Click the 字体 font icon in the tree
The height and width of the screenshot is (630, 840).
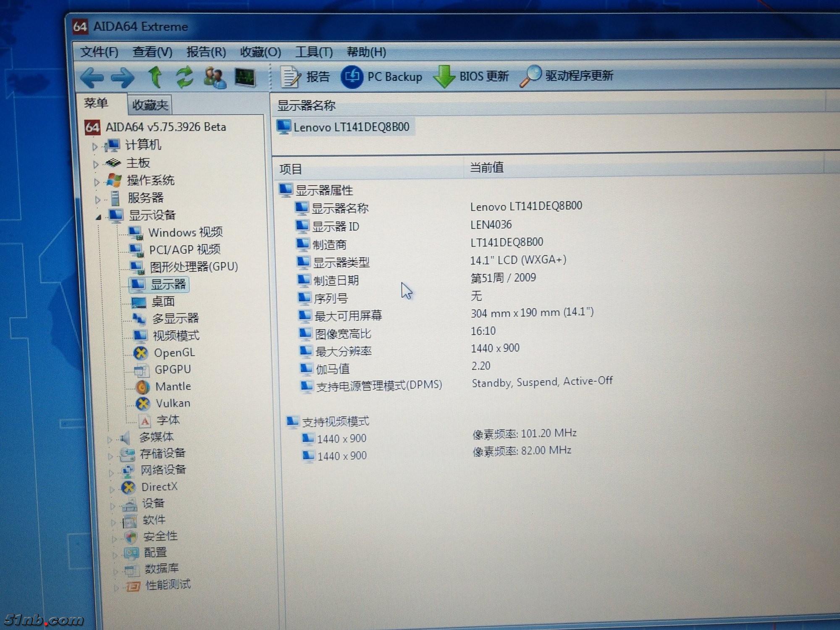pos(145,421)
